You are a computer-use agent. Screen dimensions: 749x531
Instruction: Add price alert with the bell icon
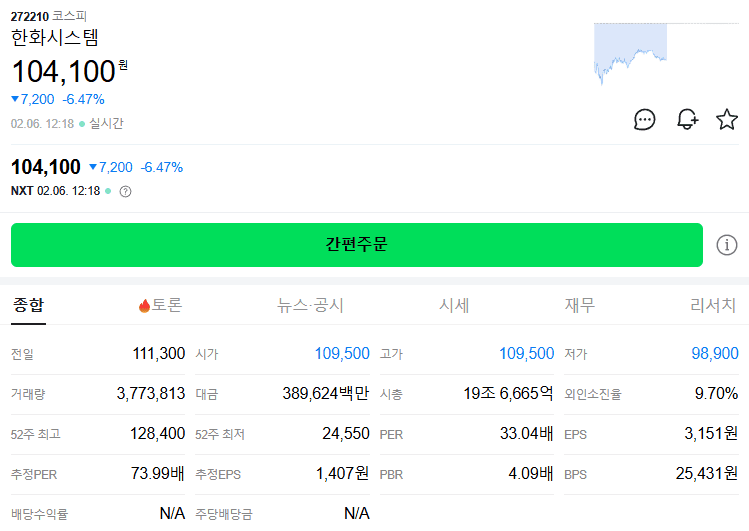pyautogui.click(x=687, y=119)
